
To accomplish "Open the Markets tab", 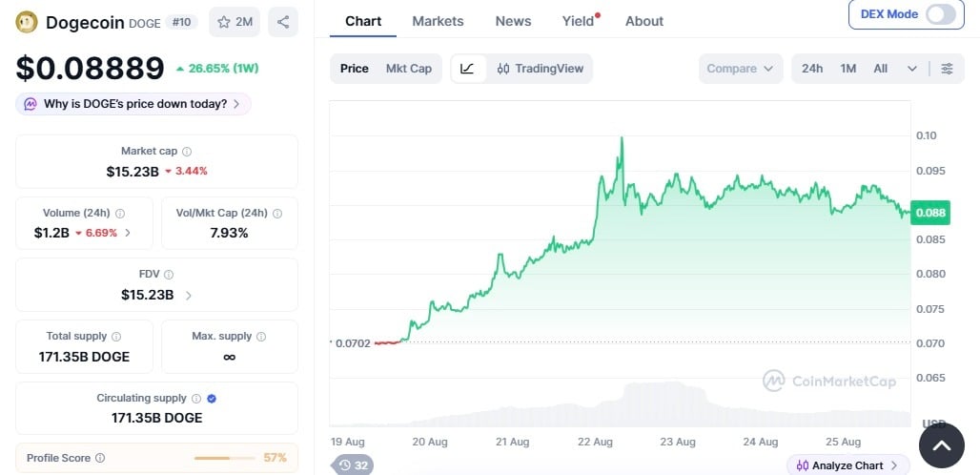I will (x=438, y=21).
